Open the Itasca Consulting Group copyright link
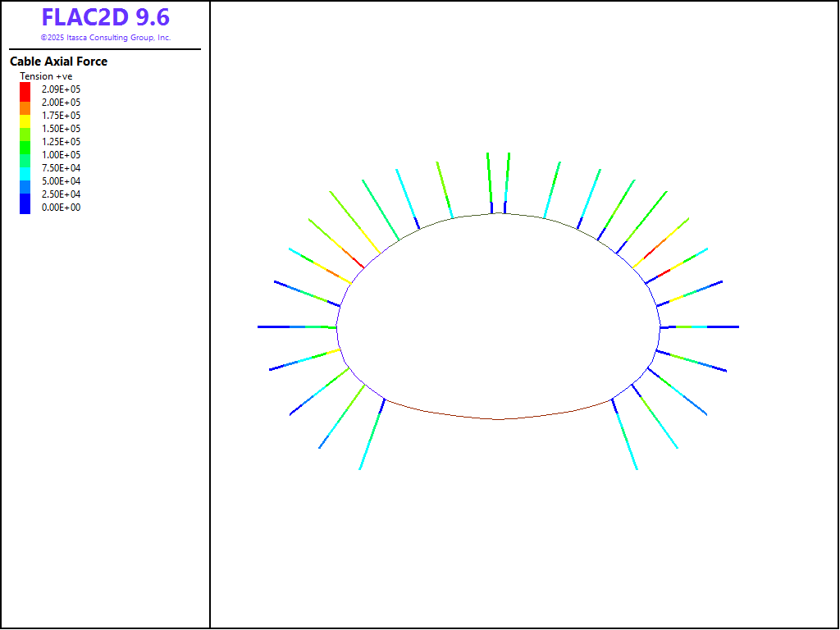 106,38
